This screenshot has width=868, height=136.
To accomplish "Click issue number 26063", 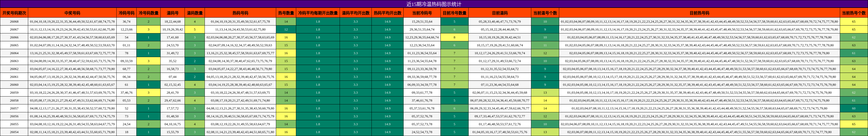I will click(14, 61).
